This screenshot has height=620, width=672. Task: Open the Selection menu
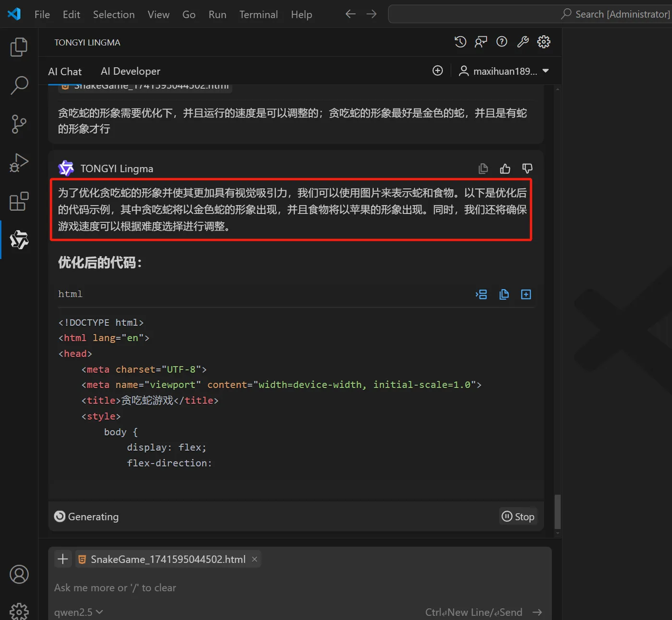(114, 14)
